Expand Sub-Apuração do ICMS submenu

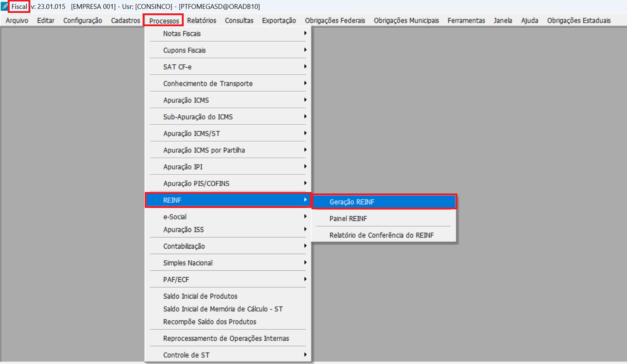pyautogui.click(x=228, y=117)
